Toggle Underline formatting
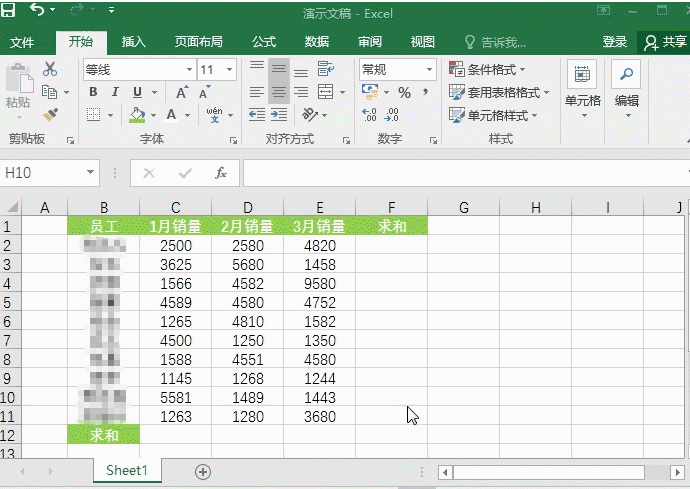The height and width of the screenshot is (489, 690). pyautogui.click(x=137, y=92)
